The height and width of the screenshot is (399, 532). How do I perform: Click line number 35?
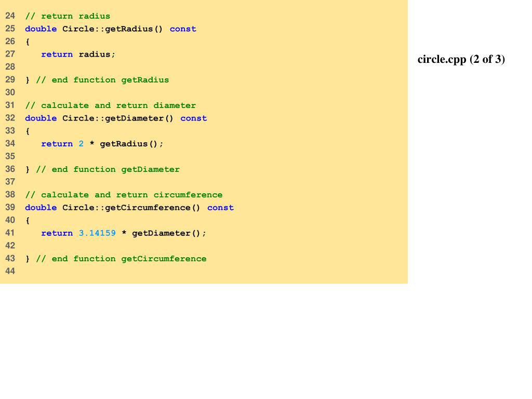[10, 156]
